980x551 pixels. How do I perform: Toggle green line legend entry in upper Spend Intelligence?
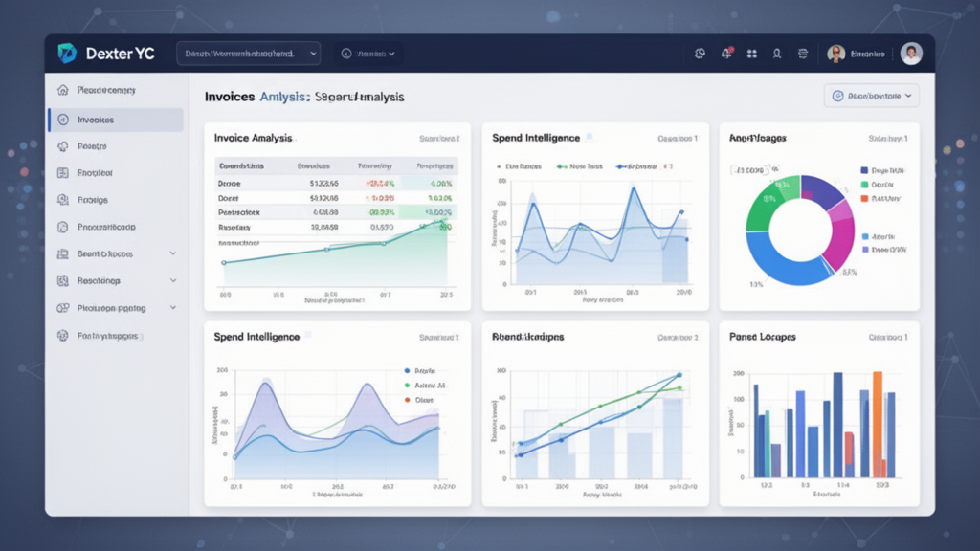coord(579,166)
